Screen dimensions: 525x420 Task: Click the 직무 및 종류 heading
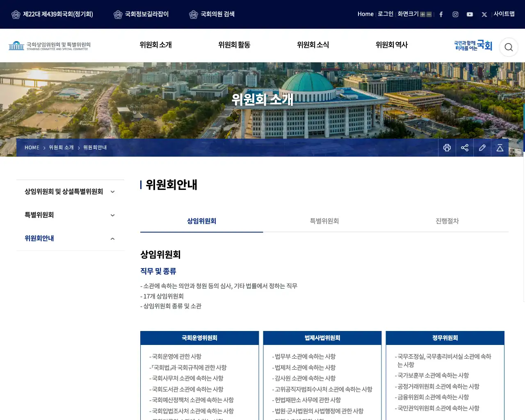tap(158, 271)
